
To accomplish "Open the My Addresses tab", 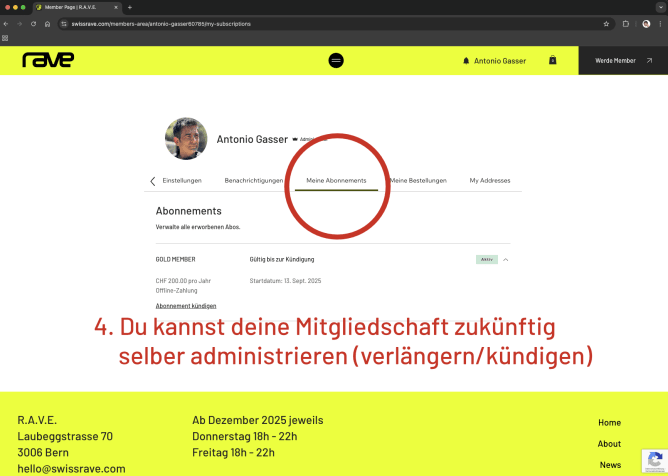I will coord(490,180).
